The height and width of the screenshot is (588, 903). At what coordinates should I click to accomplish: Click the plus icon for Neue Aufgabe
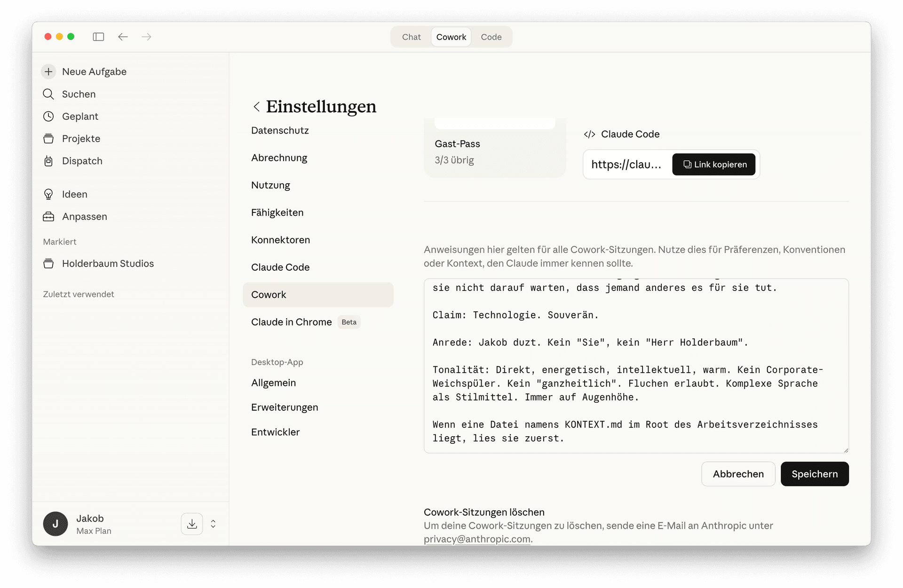[48, 71]
